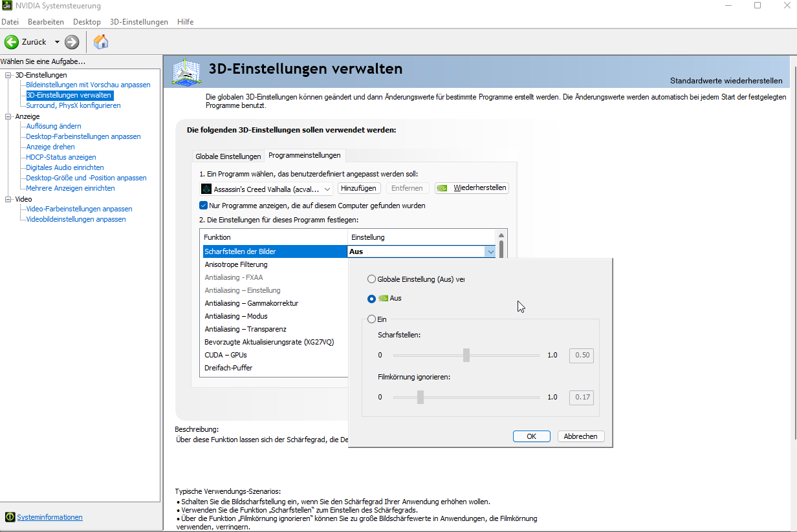Choose Globale Einstellung (Aus) verwenden

[371, 279]
